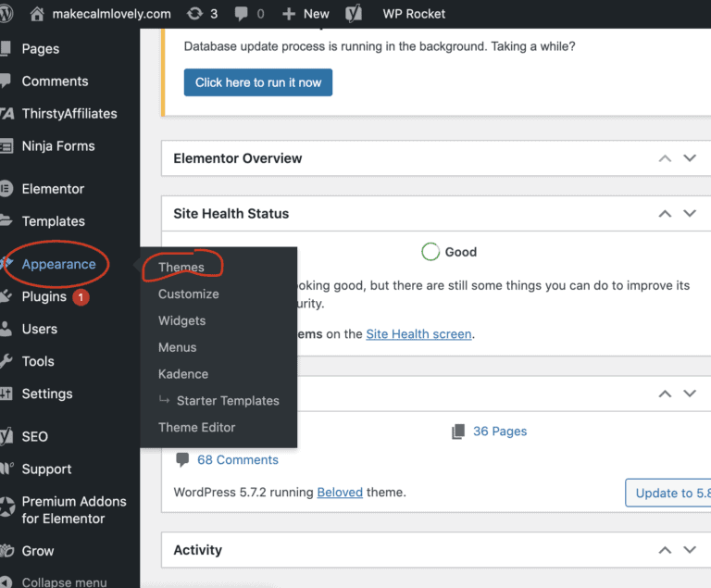711x588 pixels.
Task: Click the Grow lotus icon
Action: (6, 551)
